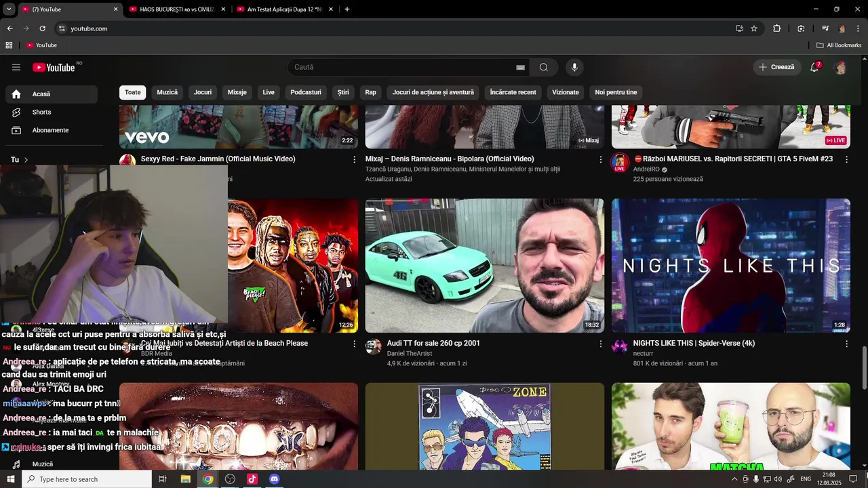Filter the feed by Știri

[343, 92]
